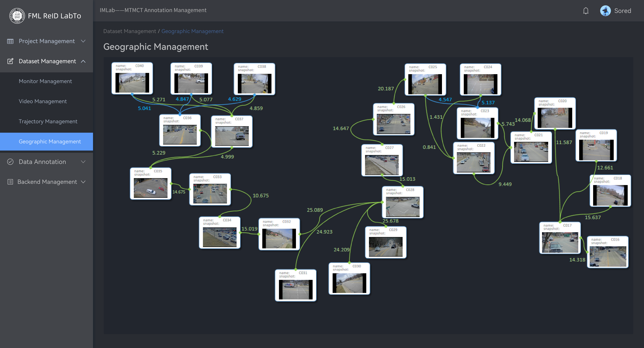The image size is (644, 348).
Task: Click the Project Management table icon
Action: [10, 41]
